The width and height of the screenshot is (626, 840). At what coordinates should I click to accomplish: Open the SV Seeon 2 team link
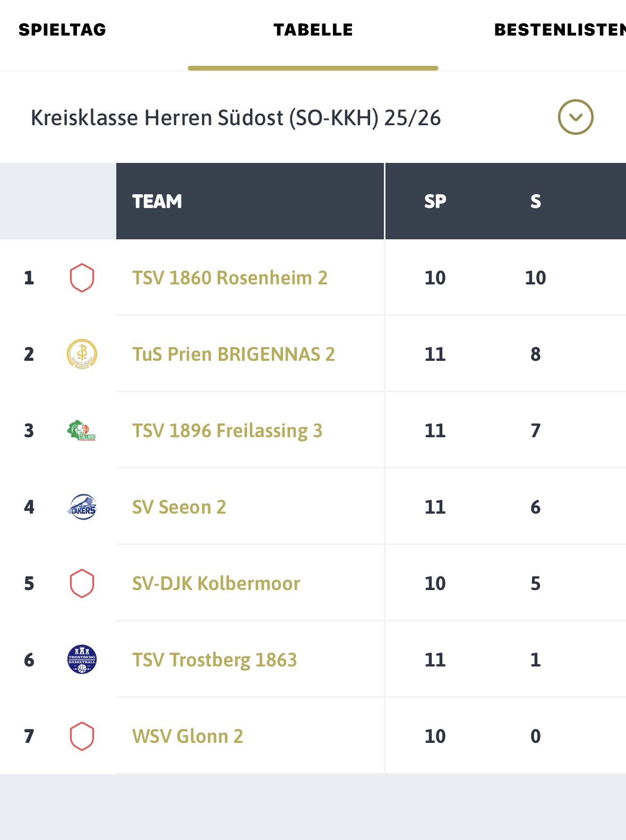[179, 507]
